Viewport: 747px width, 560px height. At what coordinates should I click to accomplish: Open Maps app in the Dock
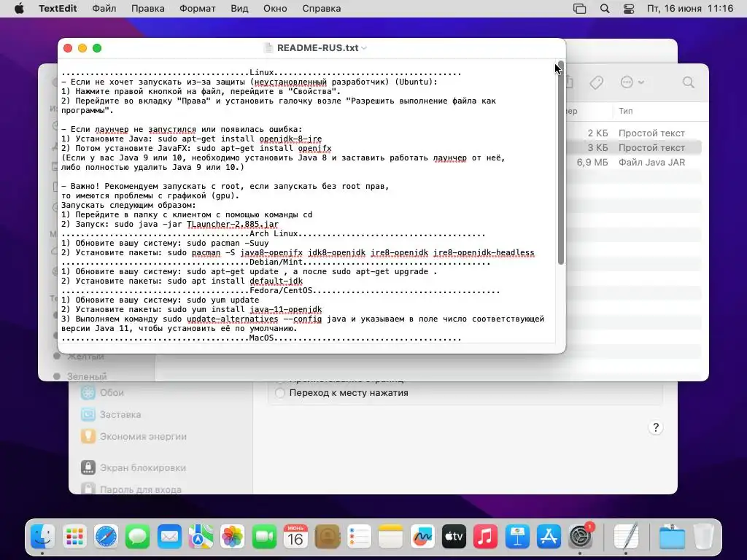[201, 537]
